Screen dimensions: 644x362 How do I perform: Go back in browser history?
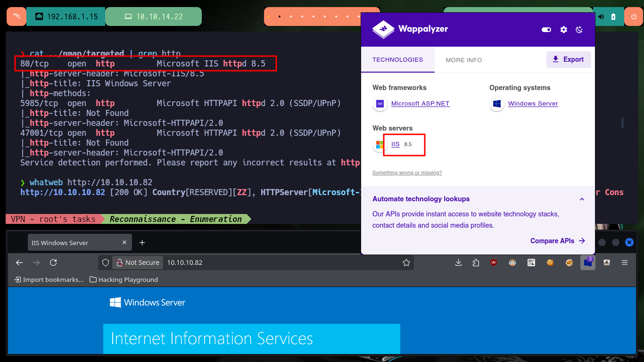(19, 263)
